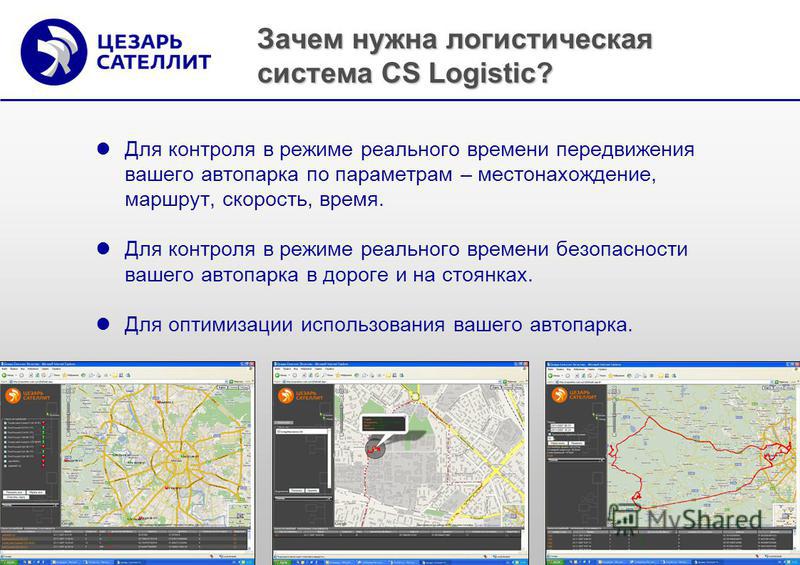Viewport: 800px width, 565px height.
Task: Click bullet text 'Для оптимизации использования вашего автопарка.'
Action: pyautogui.click(x=379, y=325)
